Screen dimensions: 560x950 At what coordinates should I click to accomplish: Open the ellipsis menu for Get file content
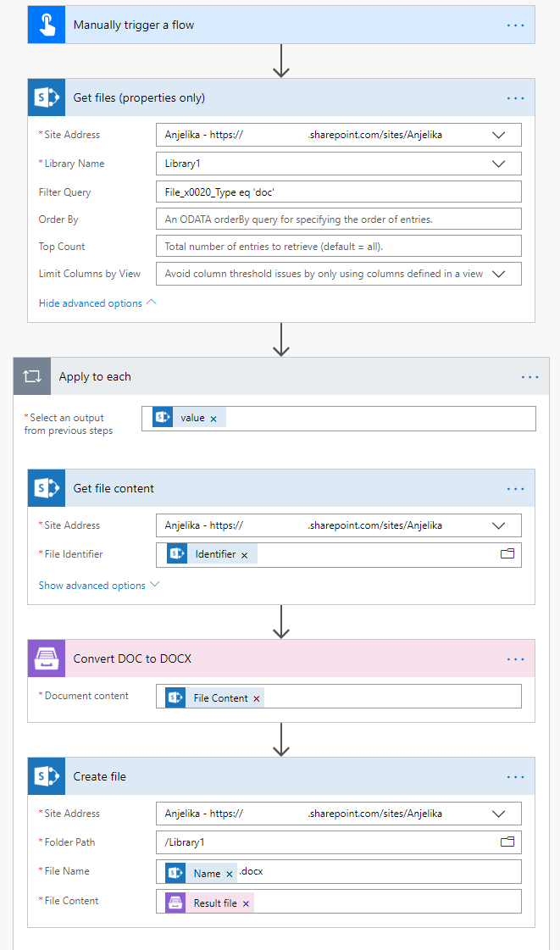click(515, 489)
